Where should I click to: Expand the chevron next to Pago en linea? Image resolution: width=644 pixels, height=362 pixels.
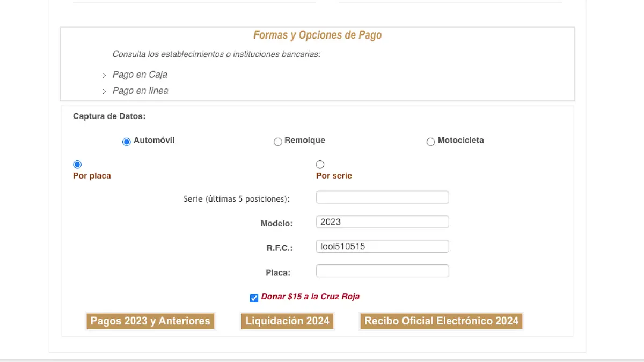(104, 91)
